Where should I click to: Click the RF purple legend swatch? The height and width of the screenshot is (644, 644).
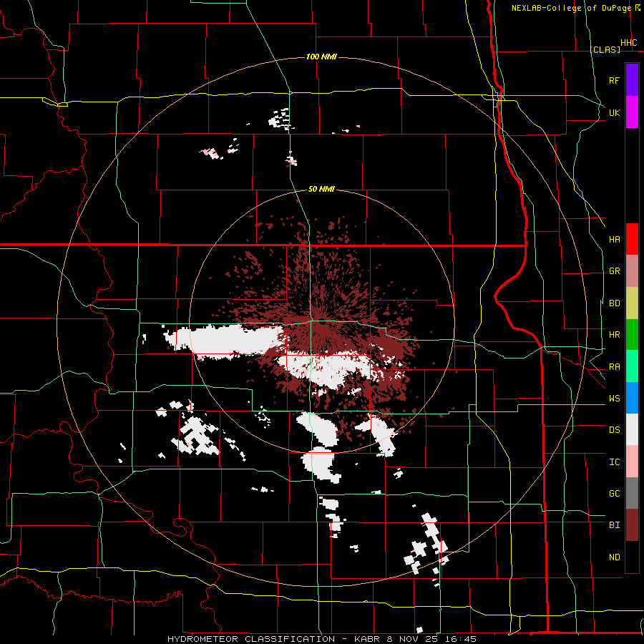click(x=632, y=80)
